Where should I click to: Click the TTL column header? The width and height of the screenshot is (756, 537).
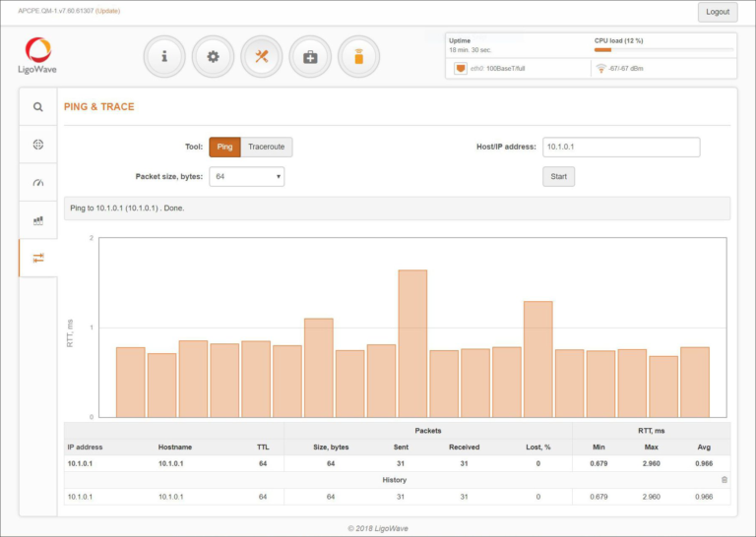tap(263, 447)
